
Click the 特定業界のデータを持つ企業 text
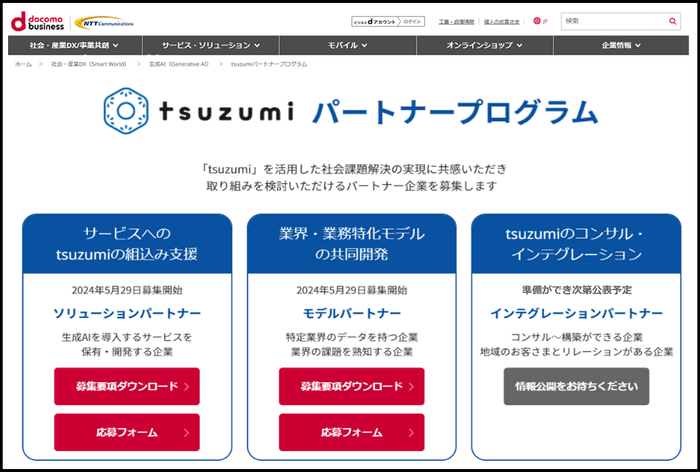click(352, 337)
